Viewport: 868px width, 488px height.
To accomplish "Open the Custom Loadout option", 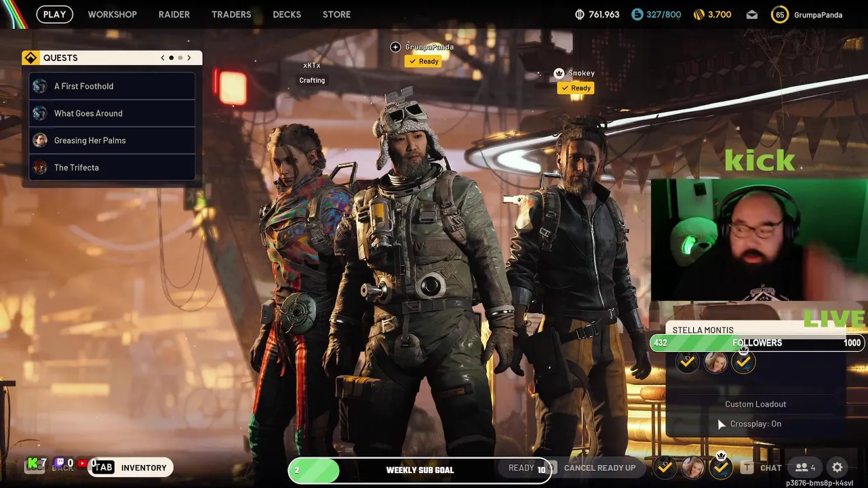I will tap(755, 404).
